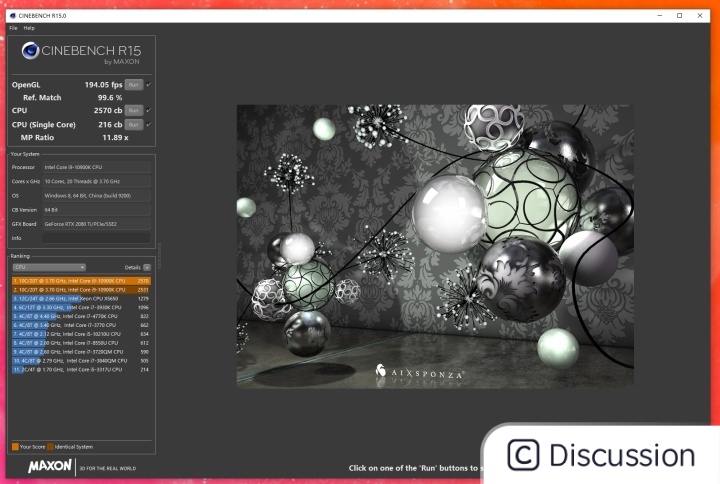This screenshot has height=484, width=720.
Task: Click the GFX Board field showing GeForce RTX 2080 Ti
Action: [96, 224]
